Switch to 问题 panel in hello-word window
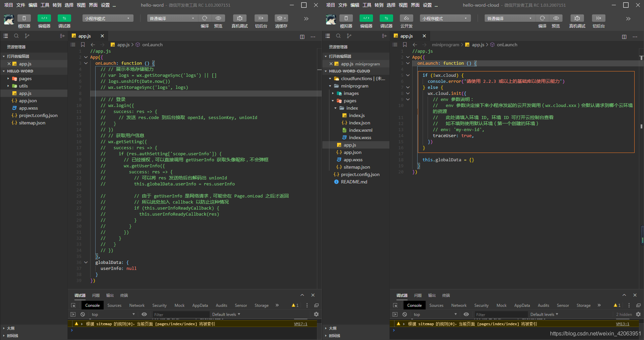644x340 pixels. [x=96, y=295]
